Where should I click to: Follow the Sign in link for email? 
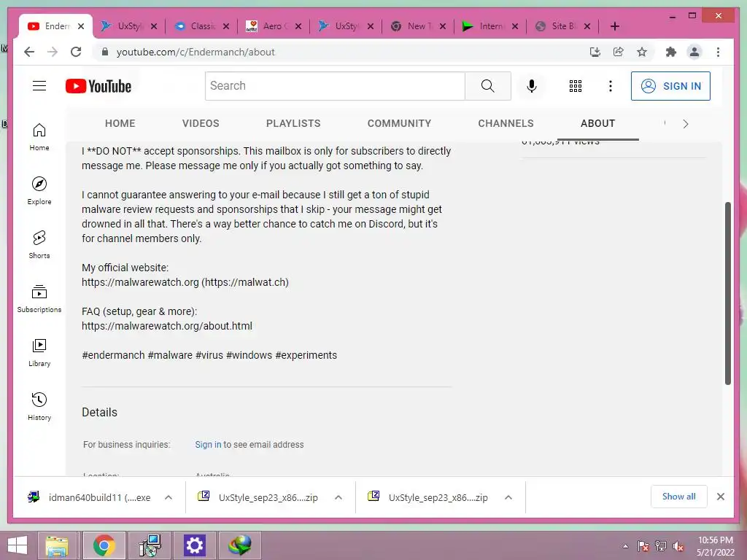point(208,444)
